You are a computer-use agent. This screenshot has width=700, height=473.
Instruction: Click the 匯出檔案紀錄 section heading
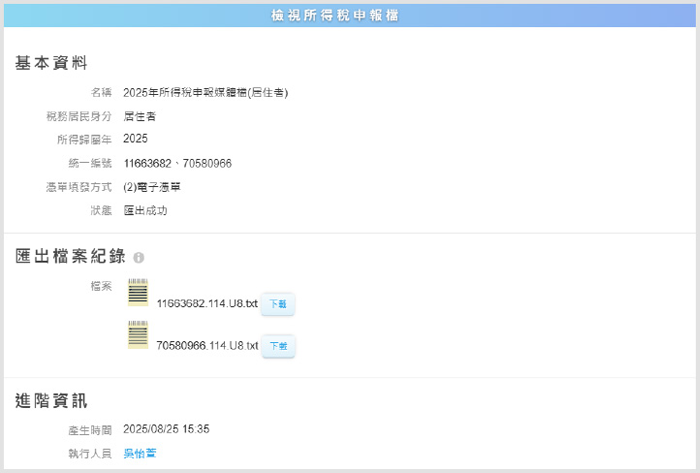(x=70, y=257)
